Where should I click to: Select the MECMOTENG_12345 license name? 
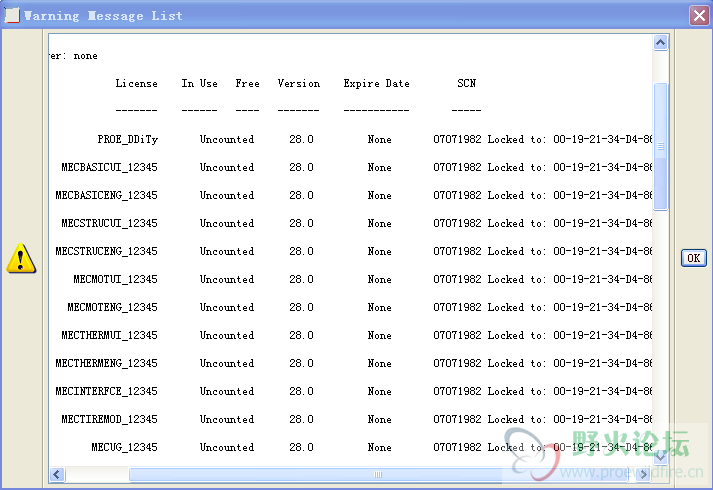tap(112, 307)
